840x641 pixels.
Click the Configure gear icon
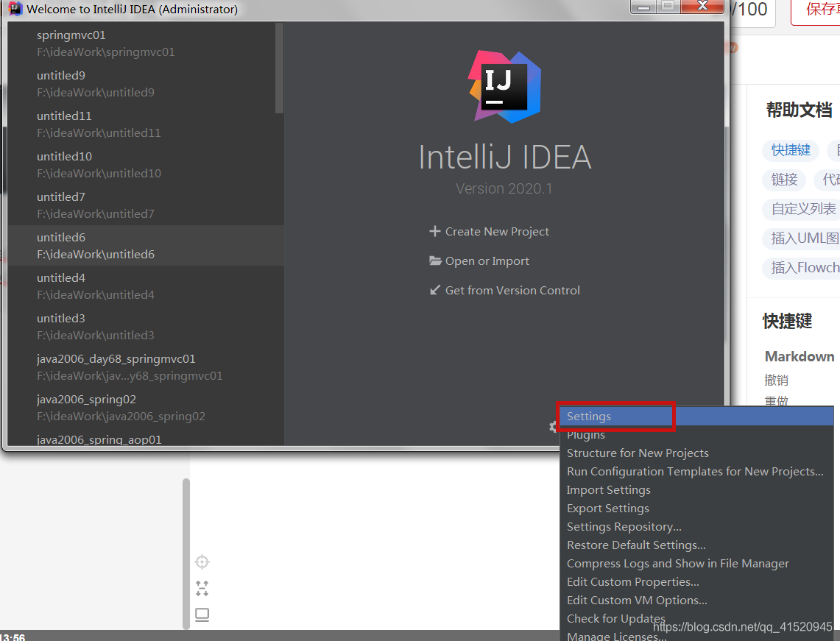(x=554, y=427)
